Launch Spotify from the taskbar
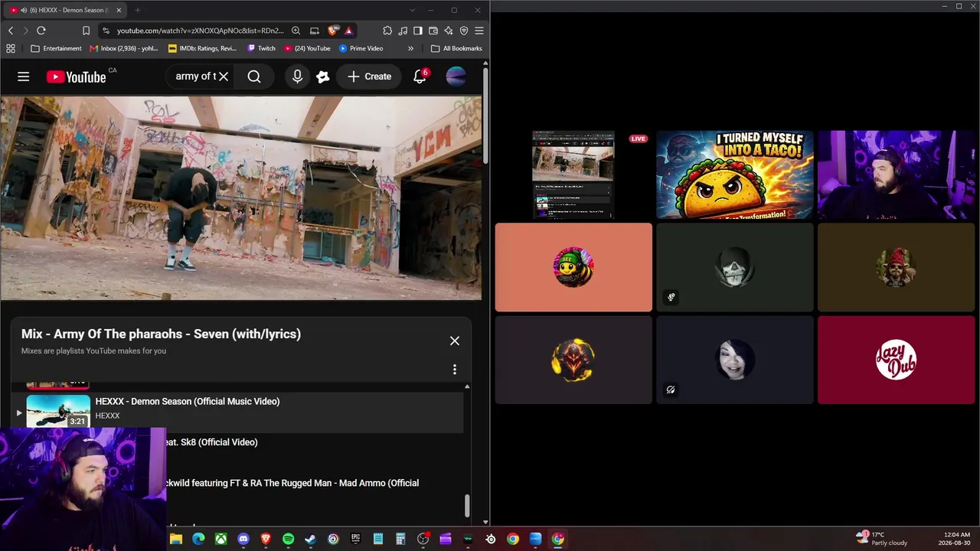Viewport: 980px width, 551px height. tap(288, 539)
